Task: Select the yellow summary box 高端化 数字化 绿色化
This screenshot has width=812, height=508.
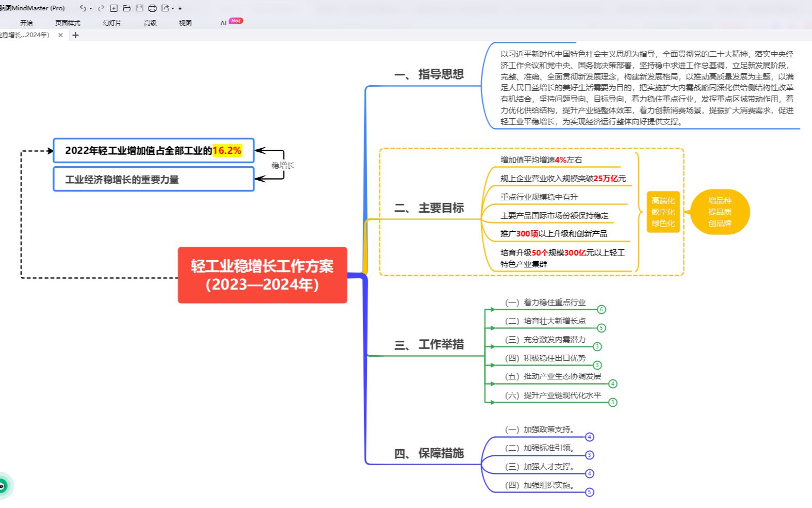Action: [x=663, y=212]
